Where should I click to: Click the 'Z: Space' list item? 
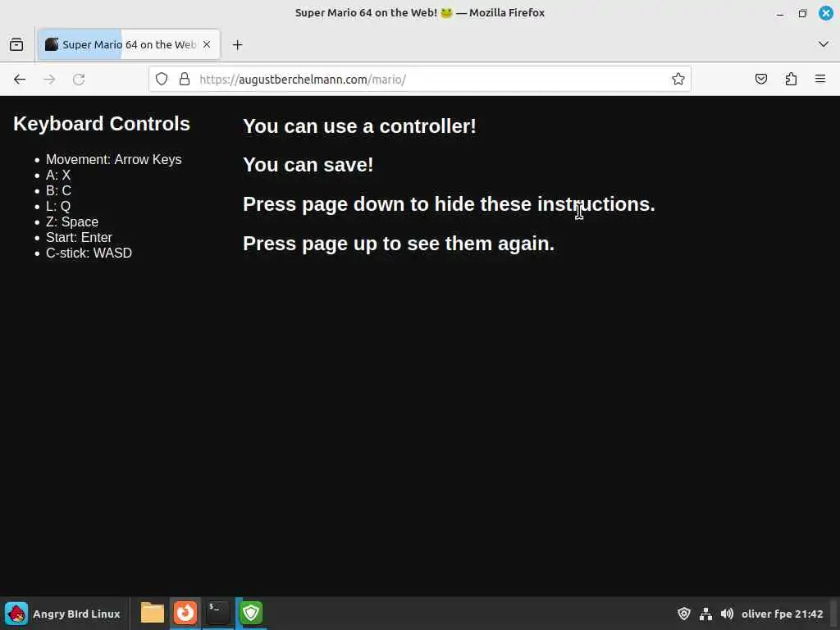click(72, 221)
